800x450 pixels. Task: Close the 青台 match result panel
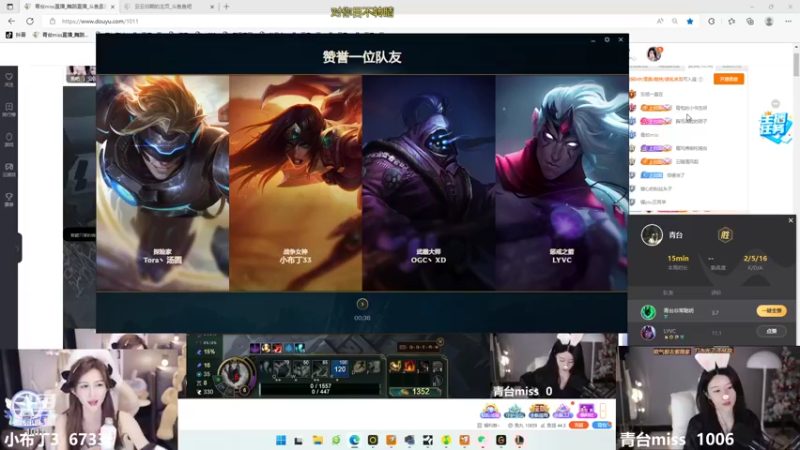click(x=791, y=220)
